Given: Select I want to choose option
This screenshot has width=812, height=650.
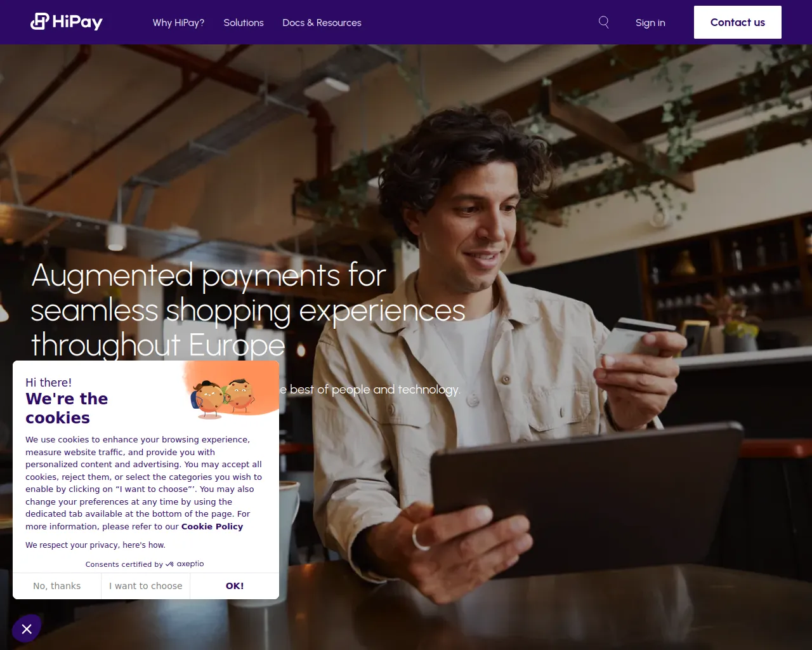Looking at the screenshot, I should point(146,586).
